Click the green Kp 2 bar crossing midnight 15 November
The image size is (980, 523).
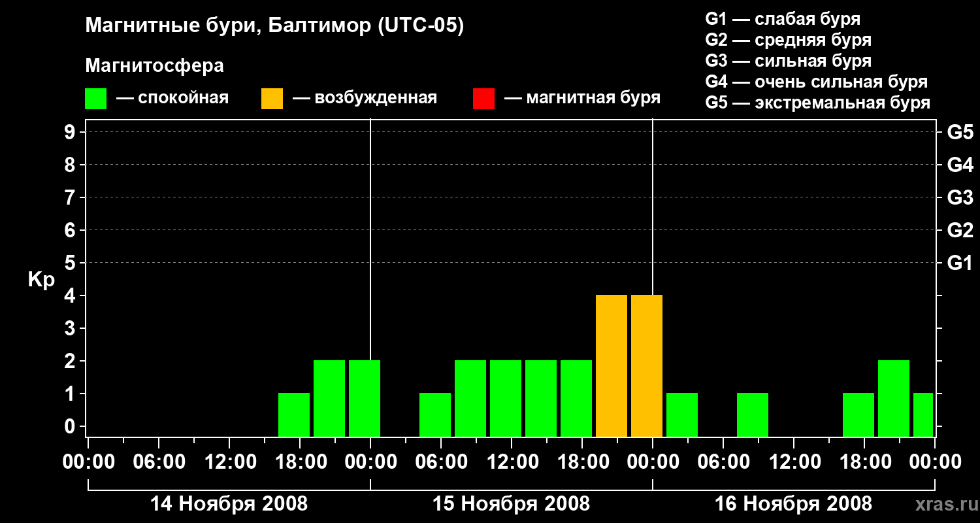365,398
